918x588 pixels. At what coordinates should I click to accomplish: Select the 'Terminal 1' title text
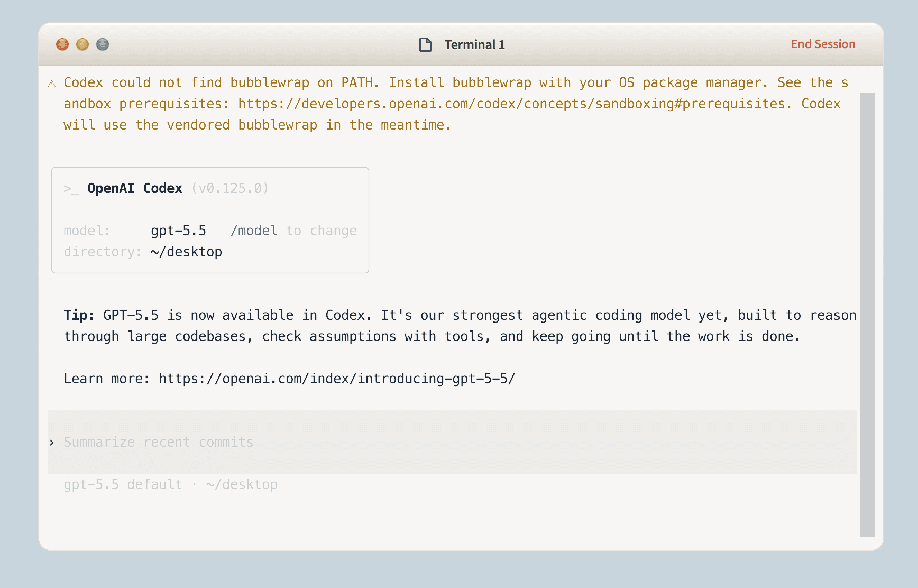pyautogui.click(x=474, y=44)
